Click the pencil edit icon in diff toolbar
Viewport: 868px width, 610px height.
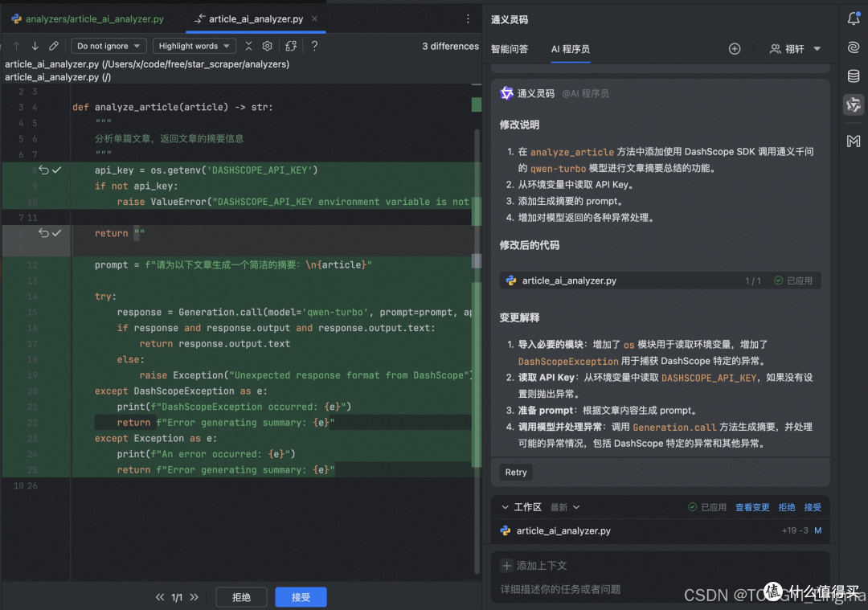coord(54,46)
